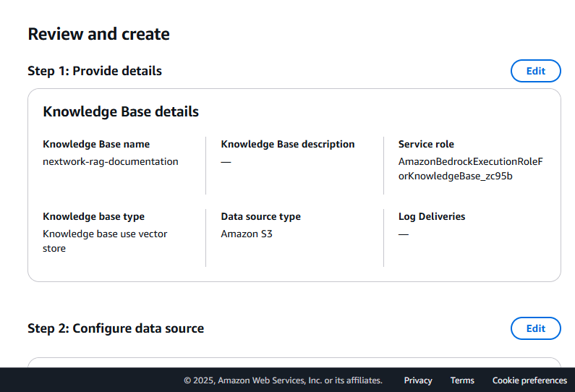Select the AmazonBedrockExecutionRole service role value

coord(471,169)
